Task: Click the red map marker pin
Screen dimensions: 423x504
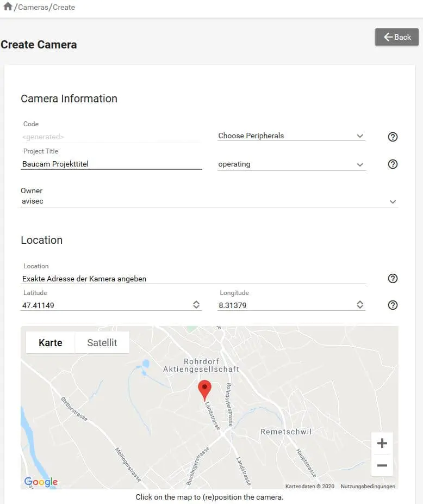Action: click(204, 390)
